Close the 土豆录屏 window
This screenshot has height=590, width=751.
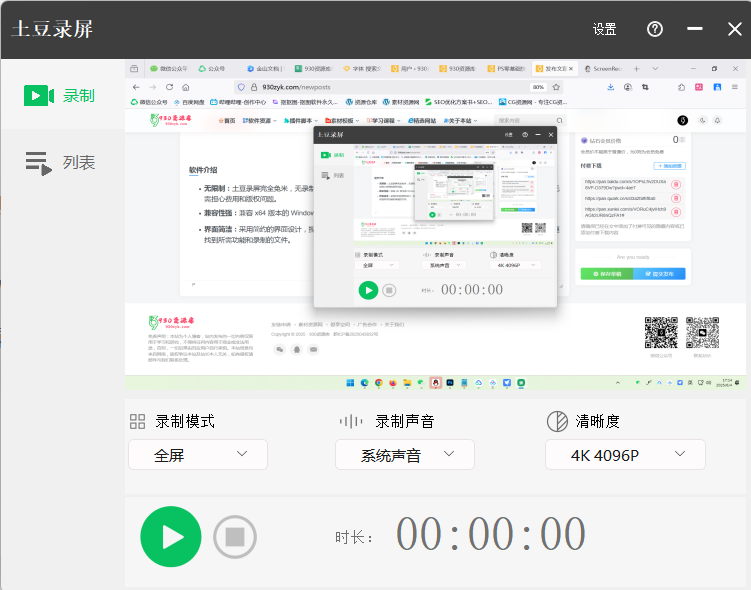(735, 29)
